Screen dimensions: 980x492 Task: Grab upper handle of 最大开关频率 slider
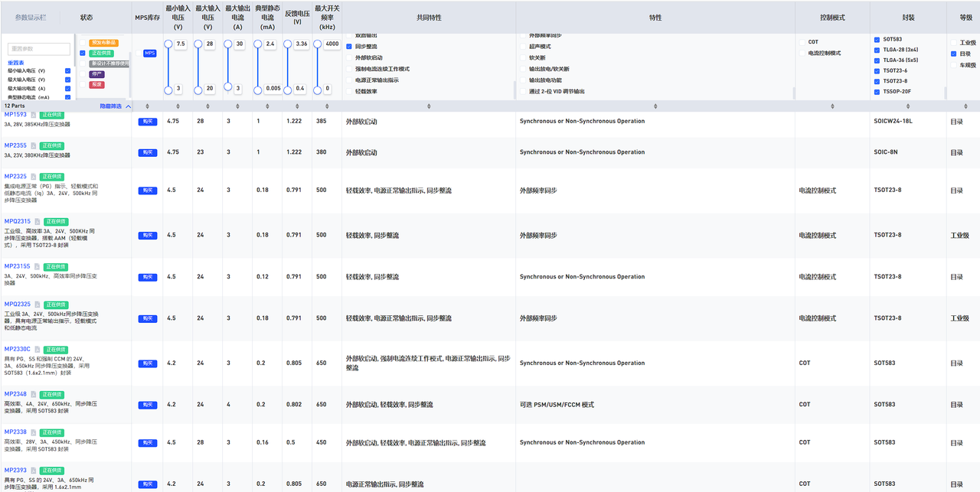(x=317, y=44)
